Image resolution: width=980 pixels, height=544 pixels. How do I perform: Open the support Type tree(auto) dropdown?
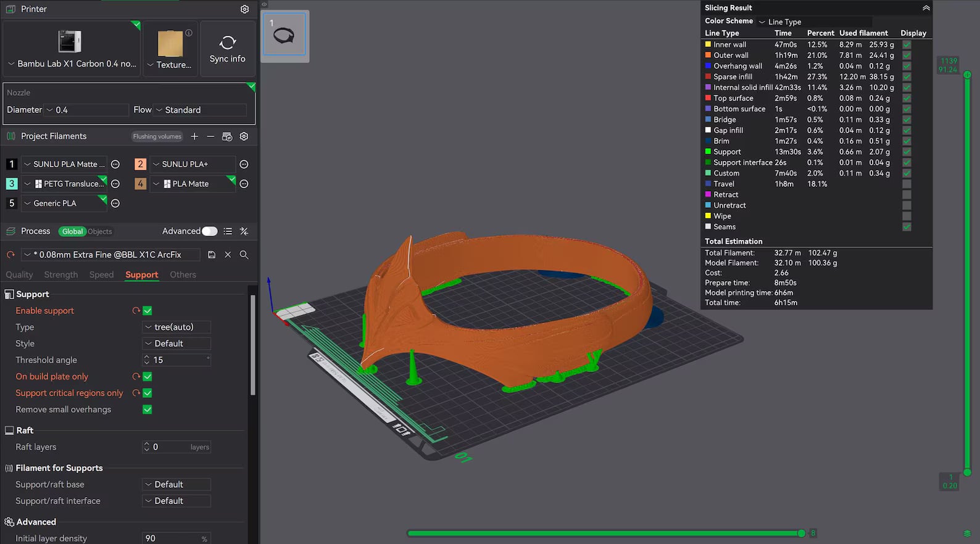[x=176, y=327]
